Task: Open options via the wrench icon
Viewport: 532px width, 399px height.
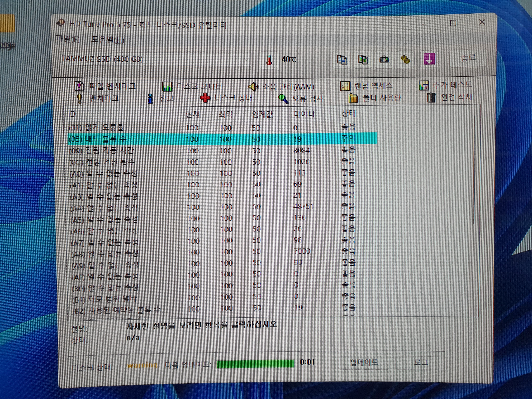Action: pyautogui.click(x=405, y=59)
